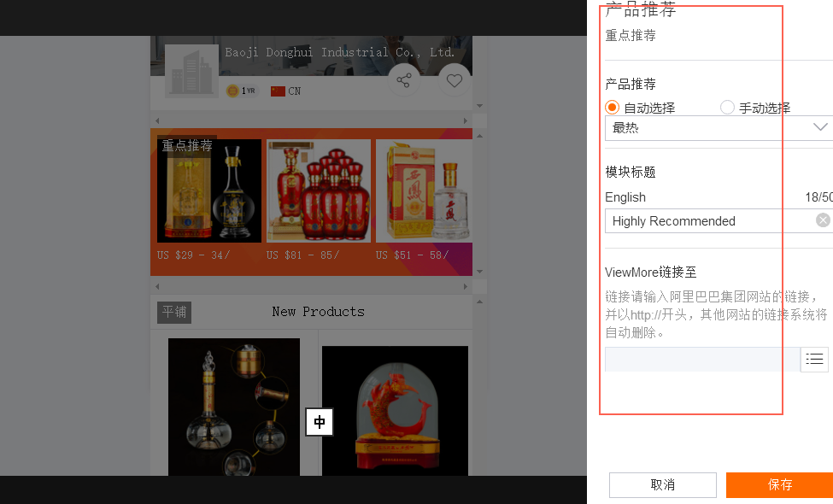Click the English language label
This screenshot has height=504, width=833.
pos(625,197)
